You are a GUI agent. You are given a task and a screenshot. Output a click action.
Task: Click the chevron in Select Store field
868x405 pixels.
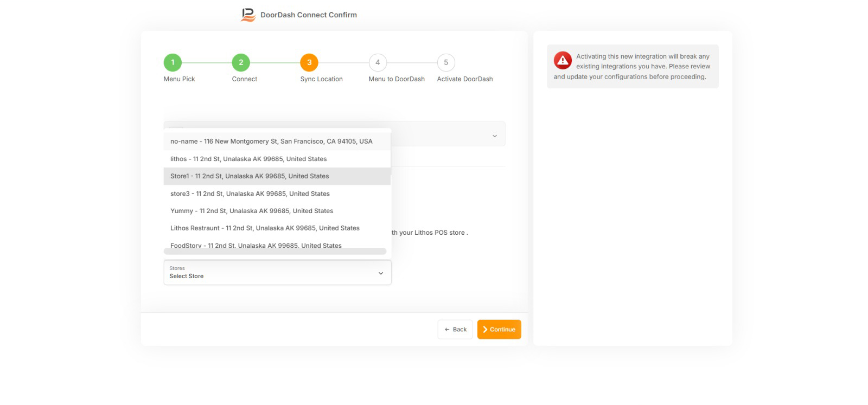point(380,273)
